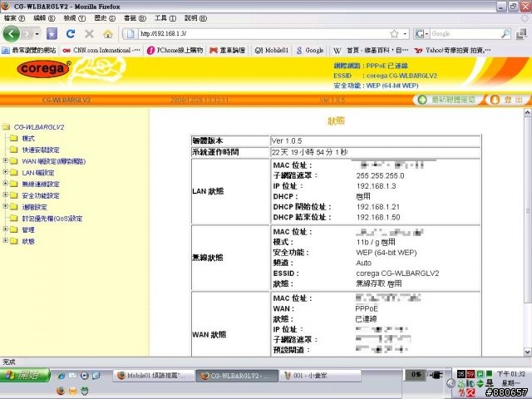
Task: Go to the Home page icon
Action: 108,33
